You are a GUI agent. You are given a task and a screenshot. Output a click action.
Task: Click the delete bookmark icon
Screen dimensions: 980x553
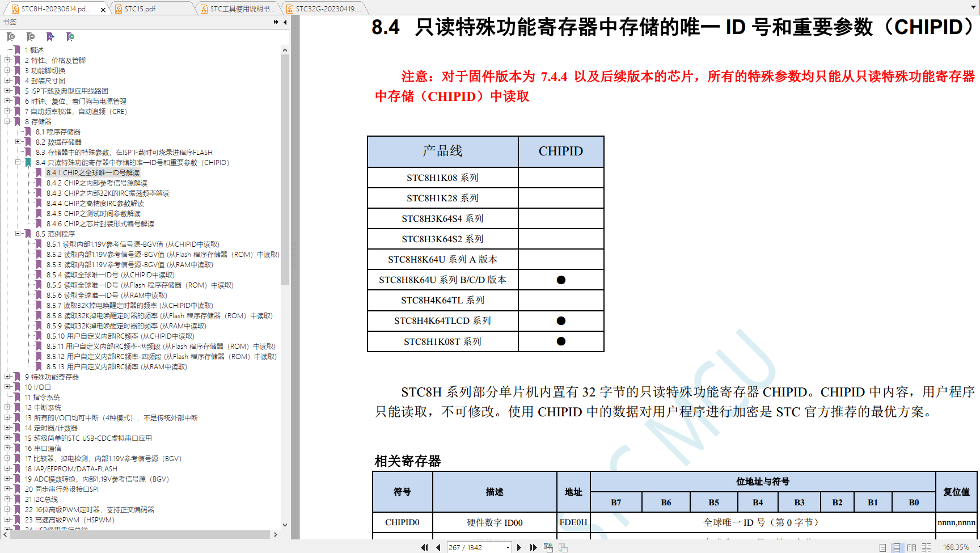coord(11,37)
